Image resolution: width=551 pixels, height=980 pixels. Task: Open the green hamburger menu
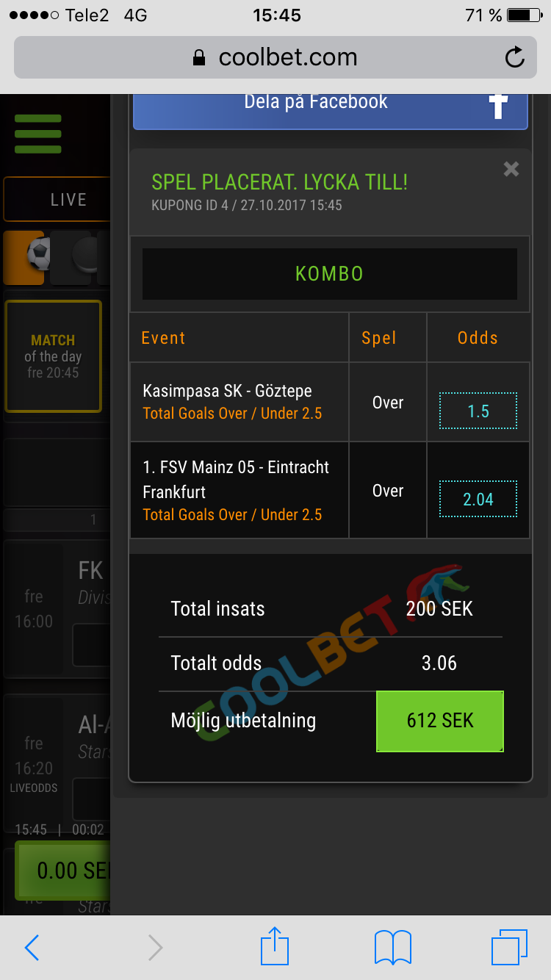pyautogui.click(x=37, y=134)
